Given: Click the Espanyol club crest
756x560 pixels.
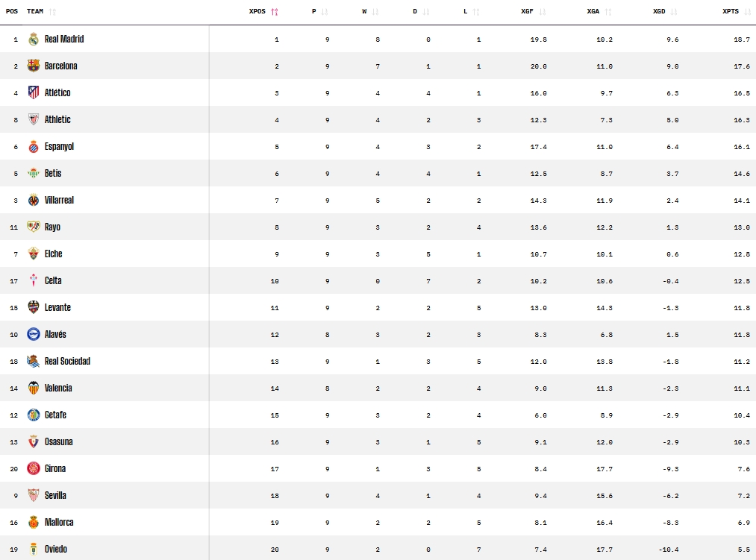Looking at the screenshot, I should pyautogui.click(x=33, y=147).
